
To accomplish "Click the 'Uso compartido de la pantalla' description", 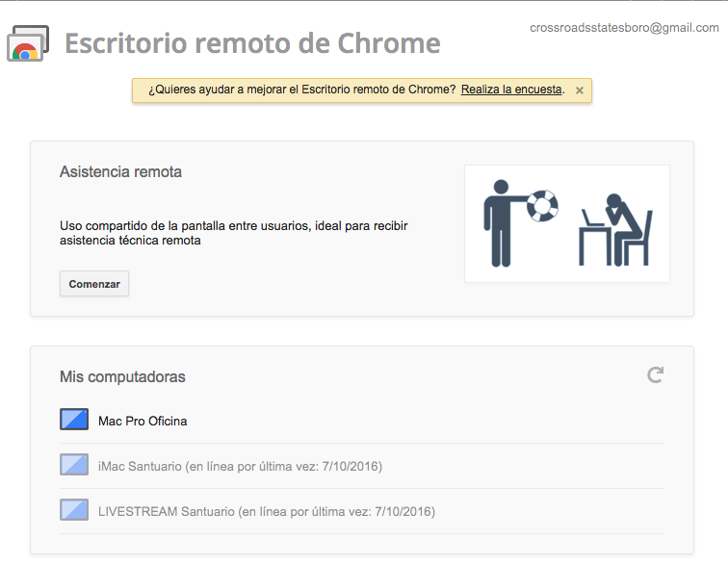I will (x=234, y=233).
